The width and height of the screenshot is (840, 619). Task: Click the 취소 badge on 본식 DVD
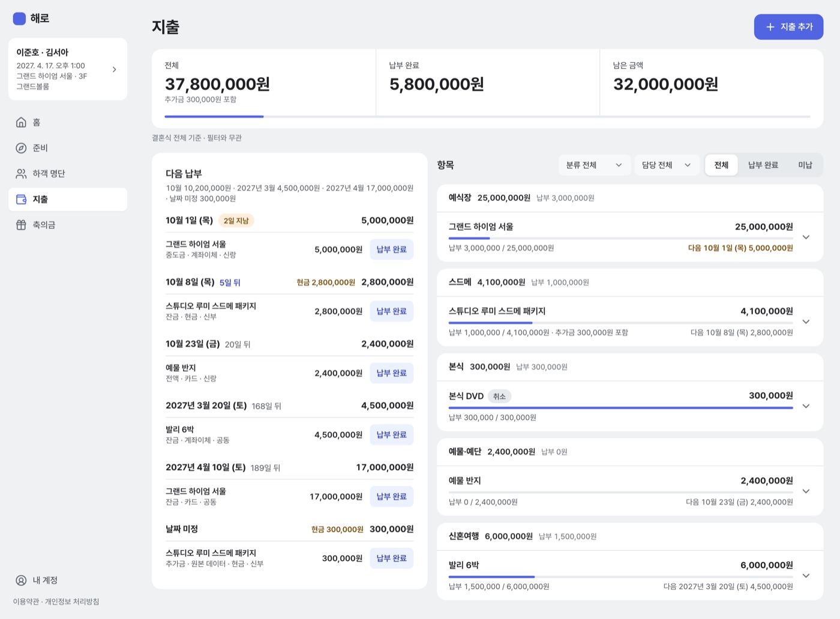click(499, 396)
